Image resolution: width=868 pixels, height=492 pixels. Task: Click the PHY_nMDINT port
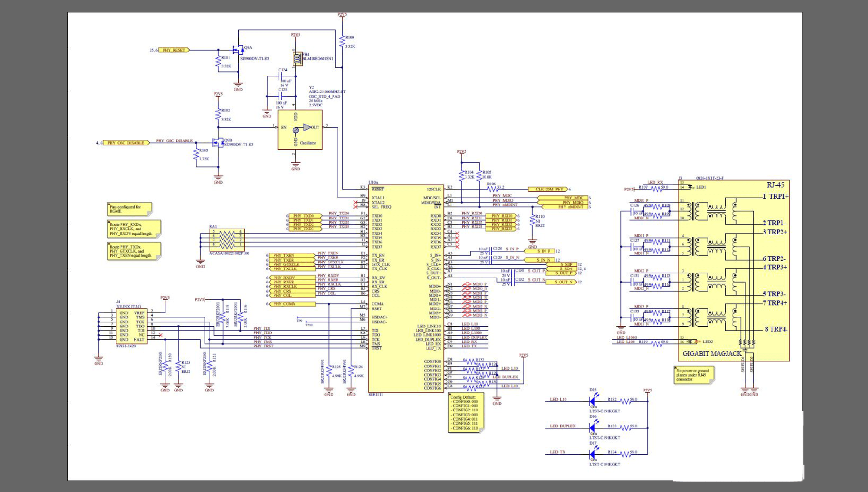click(x=563, y=207)
